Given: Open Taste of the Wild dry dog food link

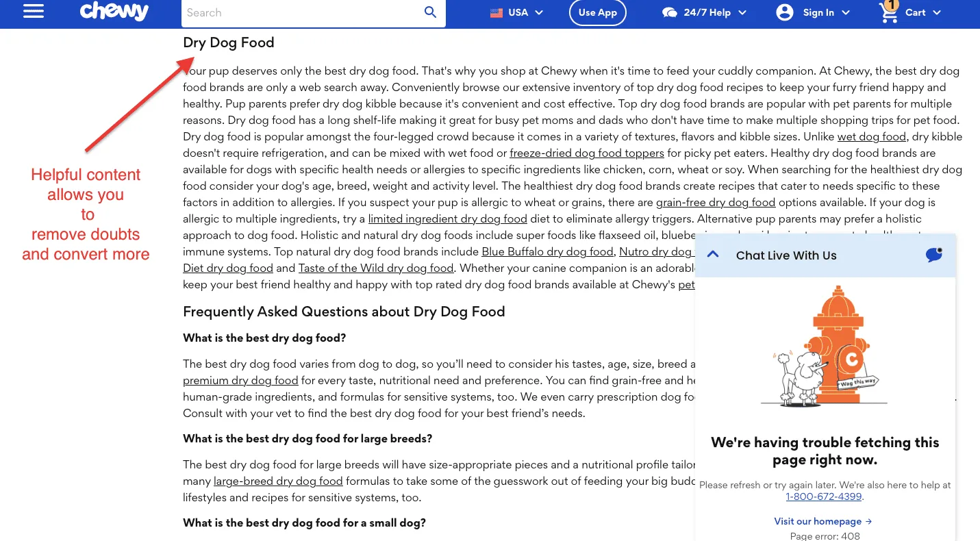Looking at the screenshot, I should click(376, 268).
